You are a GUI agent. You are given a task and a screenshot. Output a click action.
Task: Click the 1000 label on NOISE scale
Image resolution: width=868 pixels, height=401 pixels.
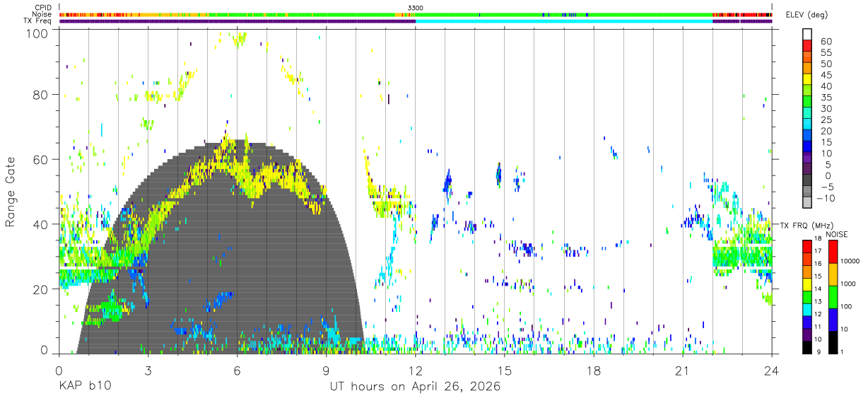click(x=848, y=284)
